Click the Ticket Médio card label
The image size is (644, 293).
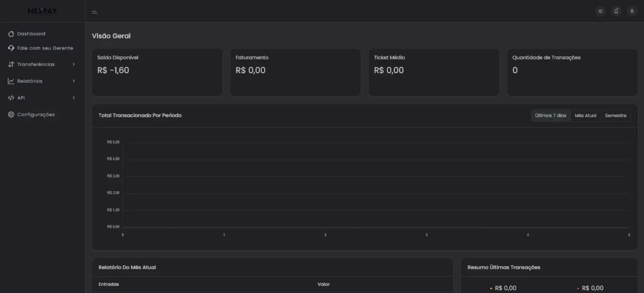389,57
